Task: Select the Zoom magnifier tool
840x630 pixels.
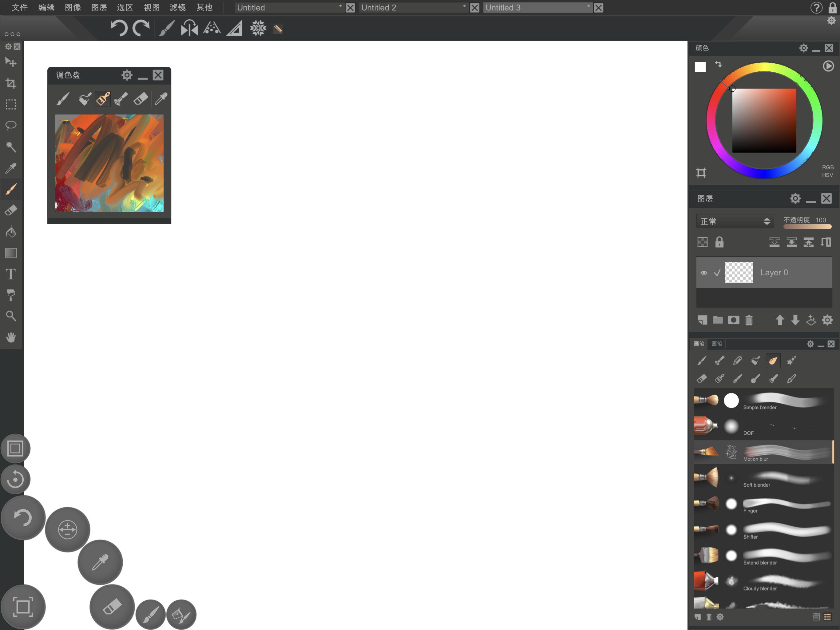Action: 11,316
